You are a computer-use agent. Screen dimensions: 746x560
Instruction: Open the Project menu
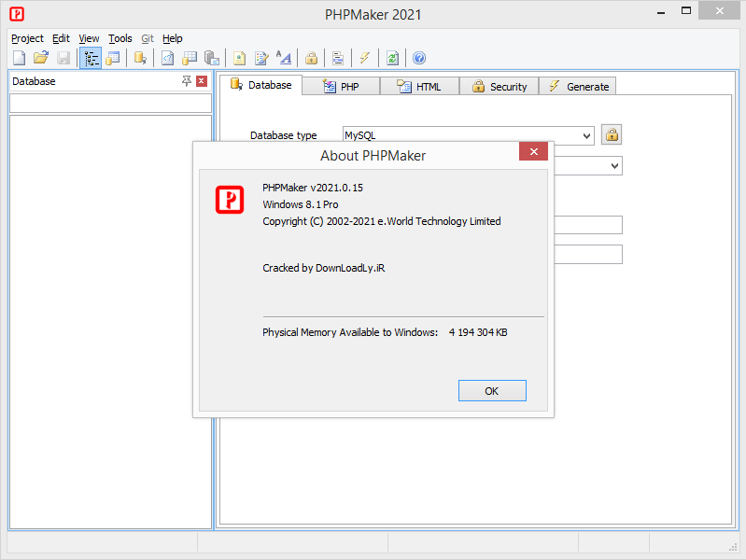(27, 38)
